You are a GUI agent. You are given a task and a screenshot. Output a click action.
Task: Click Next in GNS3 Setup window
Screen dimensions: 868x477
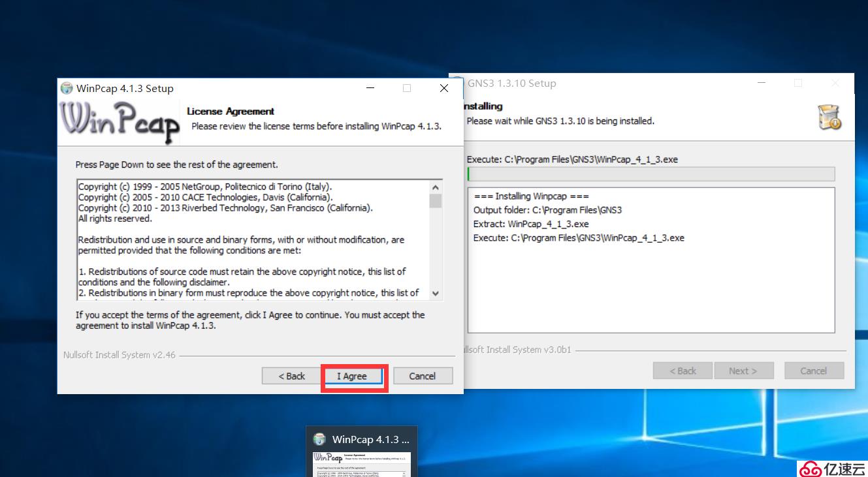click(743, 371)
